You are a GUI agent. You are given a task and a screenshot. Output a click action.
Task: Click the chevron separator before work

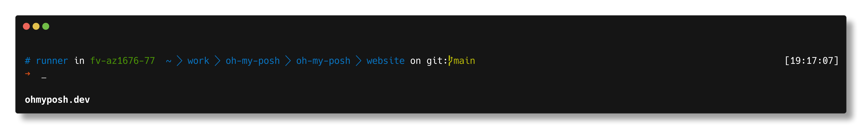[180, 61]
